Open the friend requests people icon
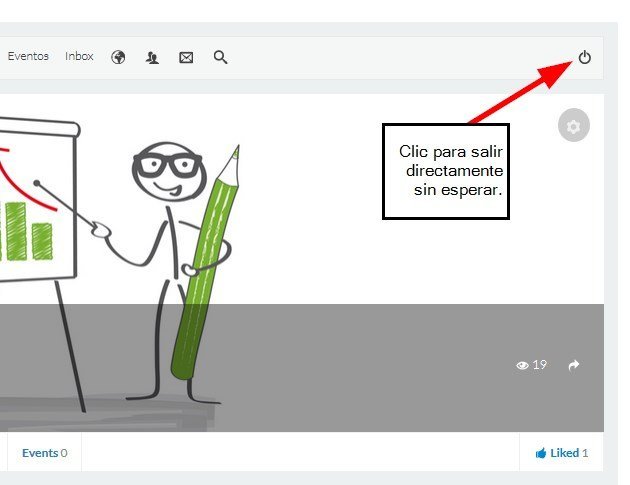 coord(152,58)
